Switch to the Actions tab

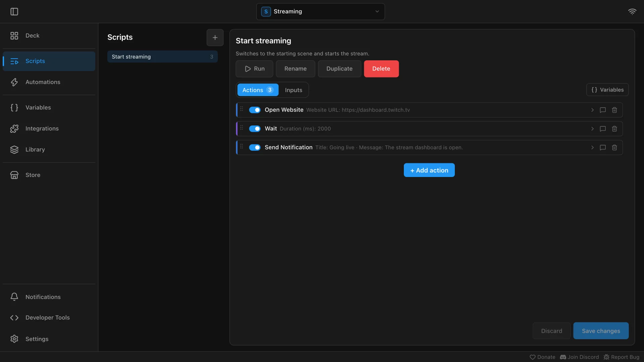[x=258, y=90]
